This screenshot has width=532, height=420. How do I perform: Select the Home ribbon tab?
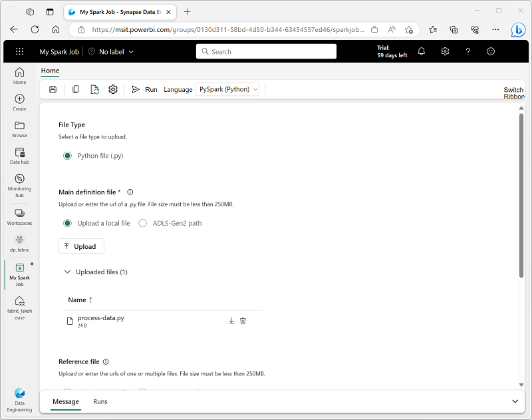click(x=50, y=71)
